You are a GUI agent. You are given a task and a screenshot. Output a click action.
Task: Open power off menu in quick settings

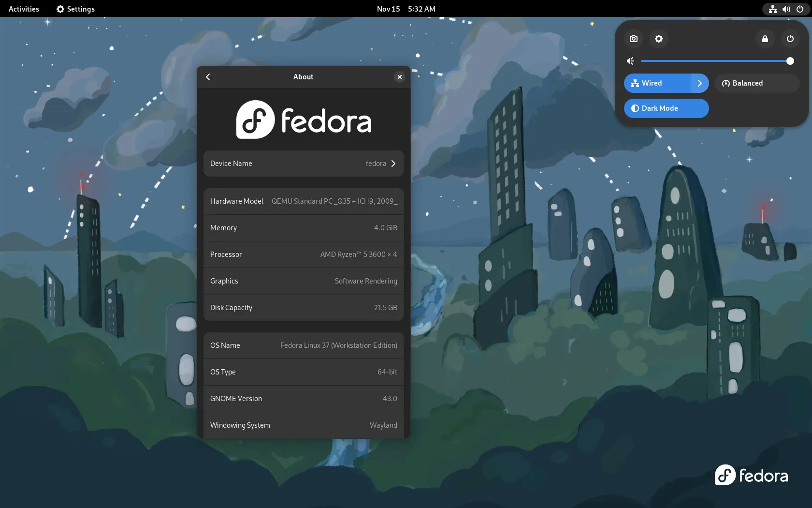point(790,39)
